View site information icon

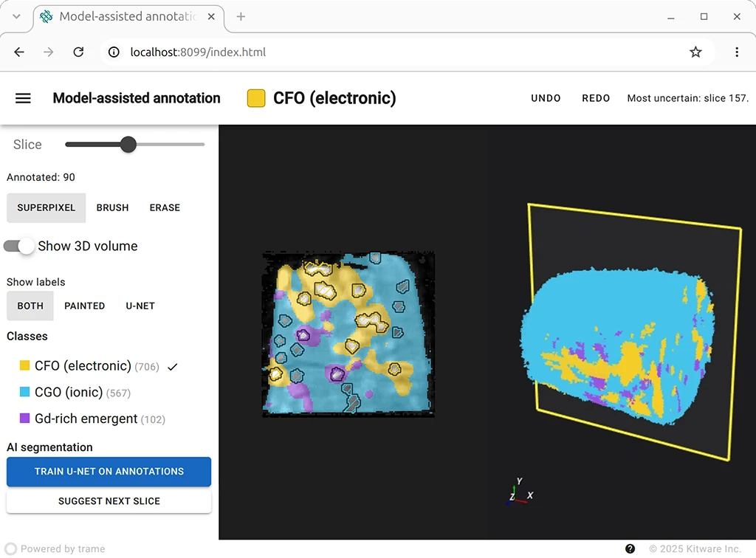[114, 52]
